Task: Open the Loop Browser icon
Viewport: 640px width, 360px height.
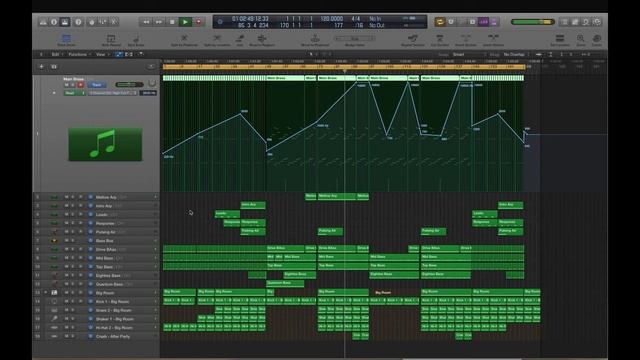Action: [x=586, y=22]
